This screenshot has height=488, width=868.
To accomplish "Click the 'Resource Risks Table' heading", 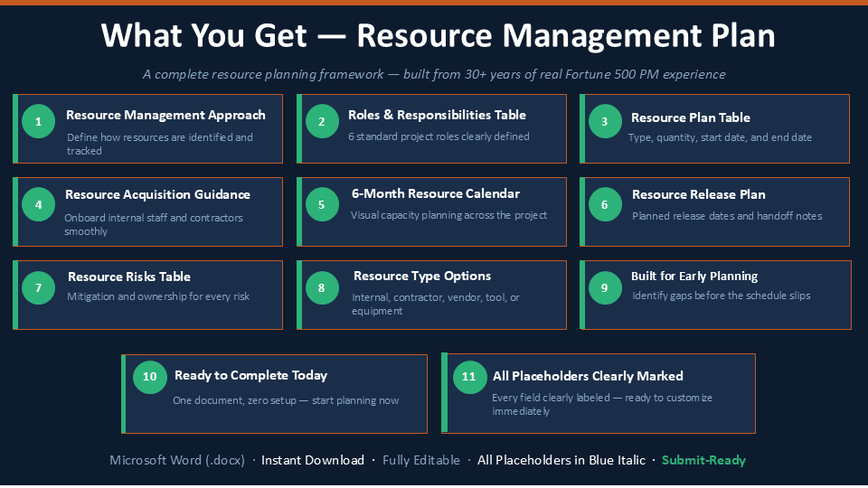I will [x=129, y=277].
